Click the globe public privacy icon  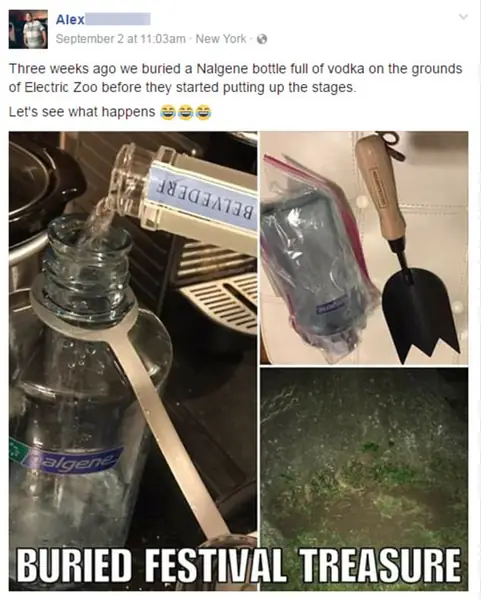(262, 39)
